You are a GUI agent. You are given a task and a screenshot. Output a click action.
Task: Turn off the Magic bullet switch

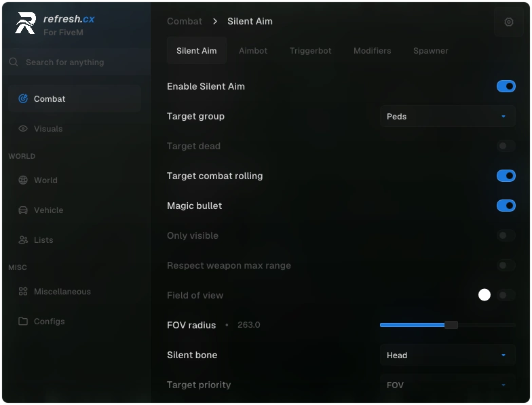[506, 206]
